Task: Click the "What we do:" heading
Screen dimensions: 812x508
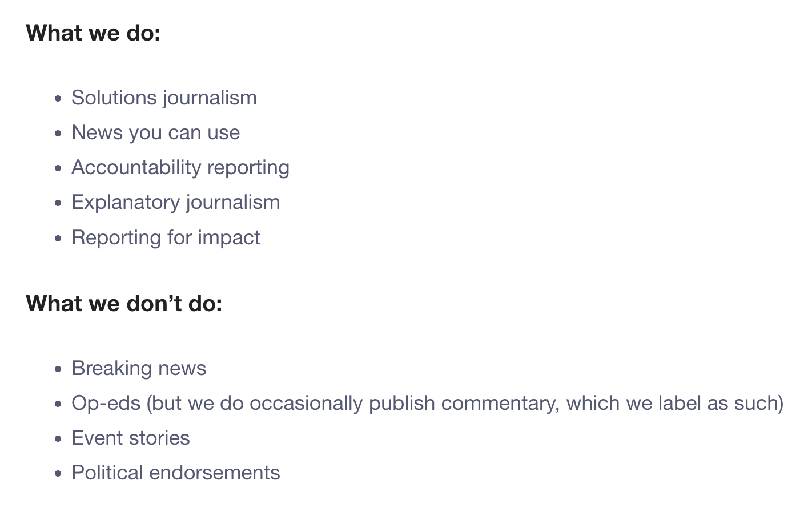Action: point(93,33)
